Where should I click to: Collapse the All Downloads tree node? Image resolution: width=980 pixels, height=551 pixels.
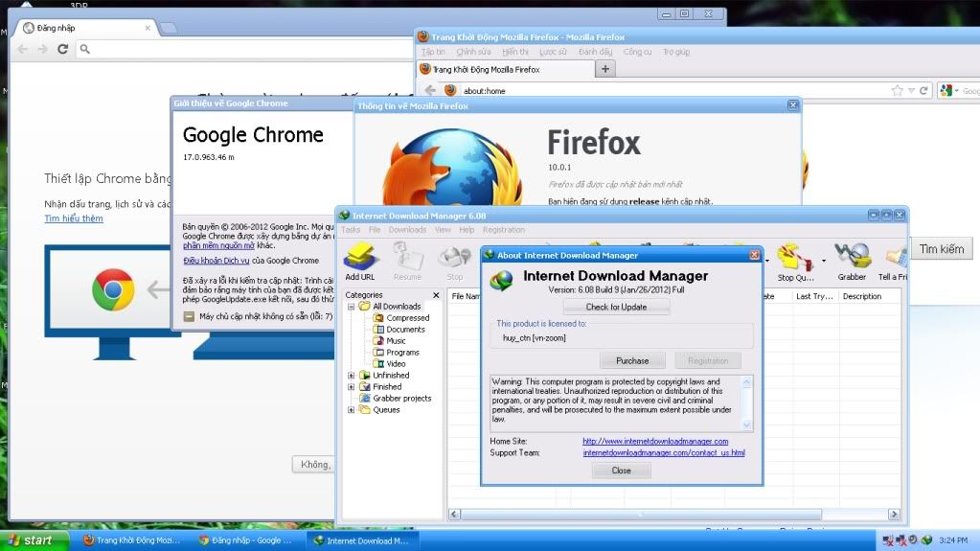(x=352, y=307)
